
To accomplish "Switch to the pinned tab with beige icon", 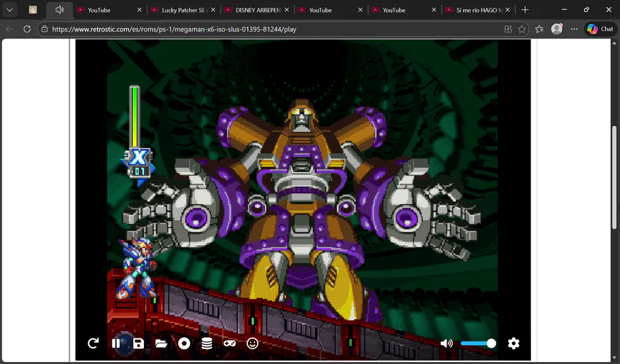I will click(x=33, y=10).
